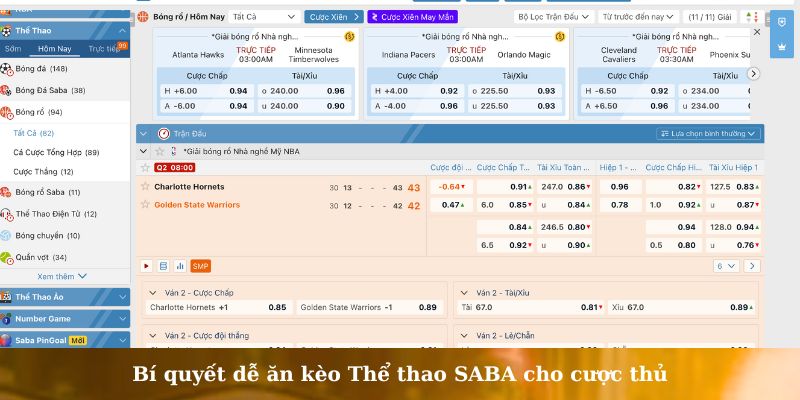Image resolution: width=800 pixels, height=400 pixels.
Task: Go to next markets page arrow
Action: [x=752, y=266]
